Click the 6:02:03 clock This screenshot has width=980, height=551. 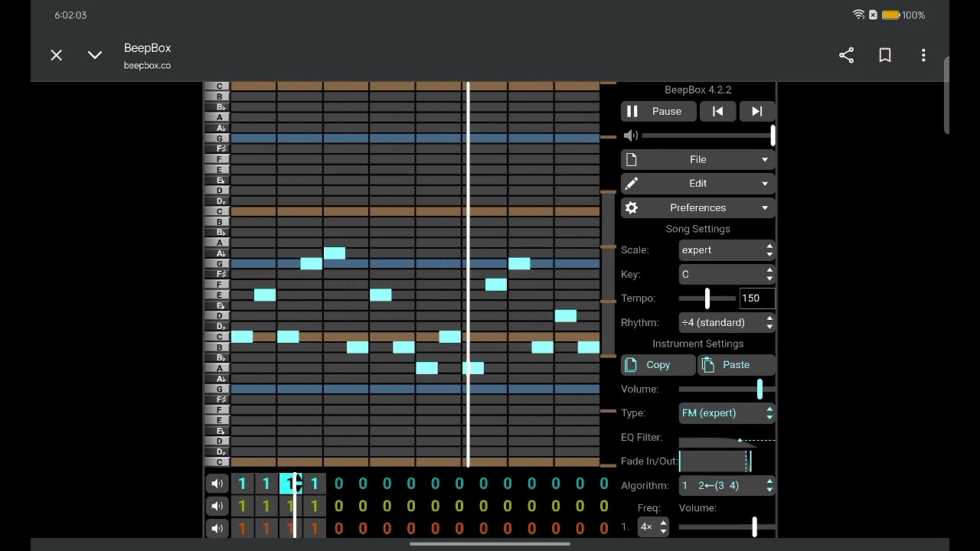(x=70, y=15)
